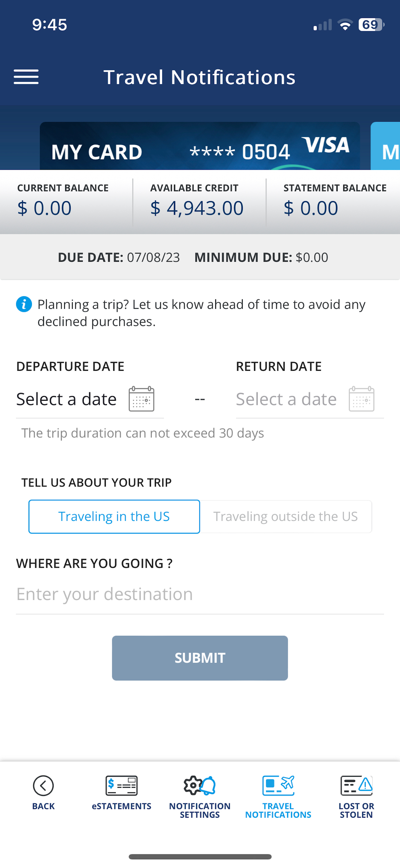Open the hamburger menu
400x868 pixels.
pyautogui.click(x=26, y=77)
